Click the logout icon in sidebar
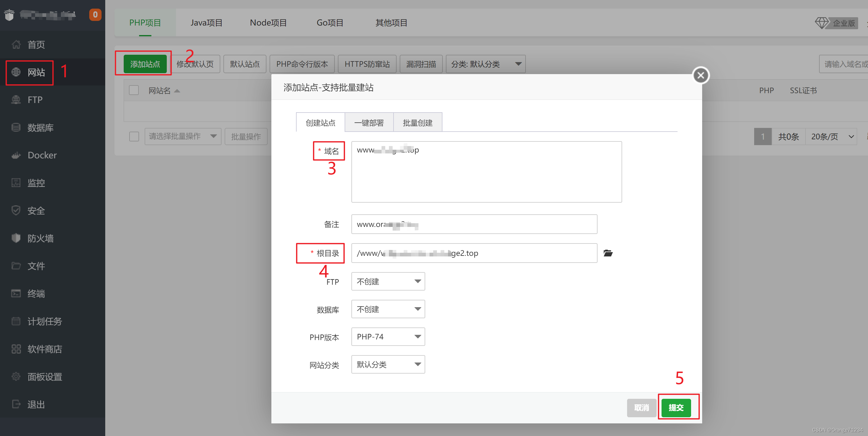The image size is (868, 436). [x=16, y=404]
